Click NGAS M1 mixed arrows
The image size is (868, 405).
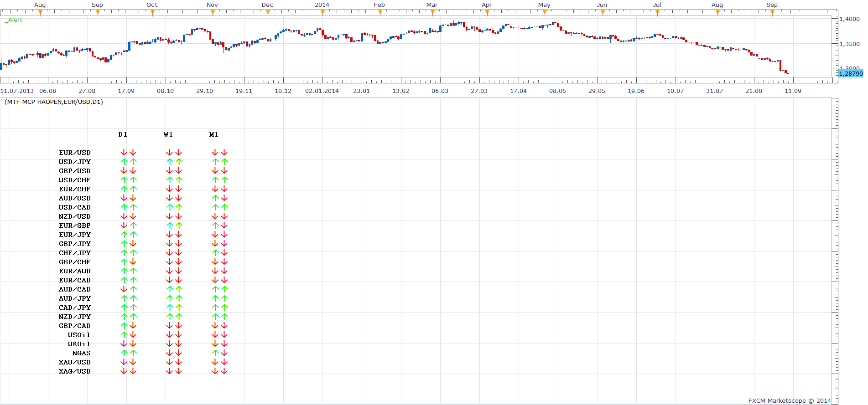[220, 353]
